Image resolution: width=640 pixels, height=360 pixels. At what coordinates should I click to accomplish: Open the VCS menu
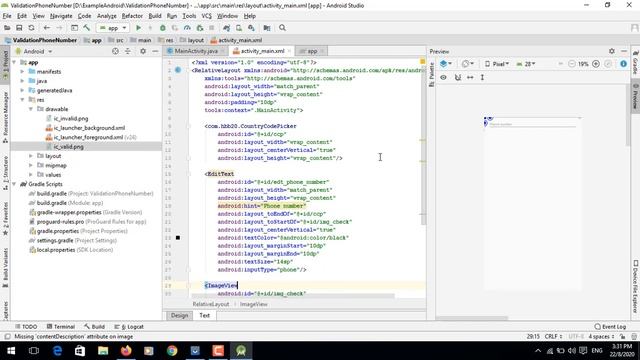pyautogui.click(x=207, y=16)
